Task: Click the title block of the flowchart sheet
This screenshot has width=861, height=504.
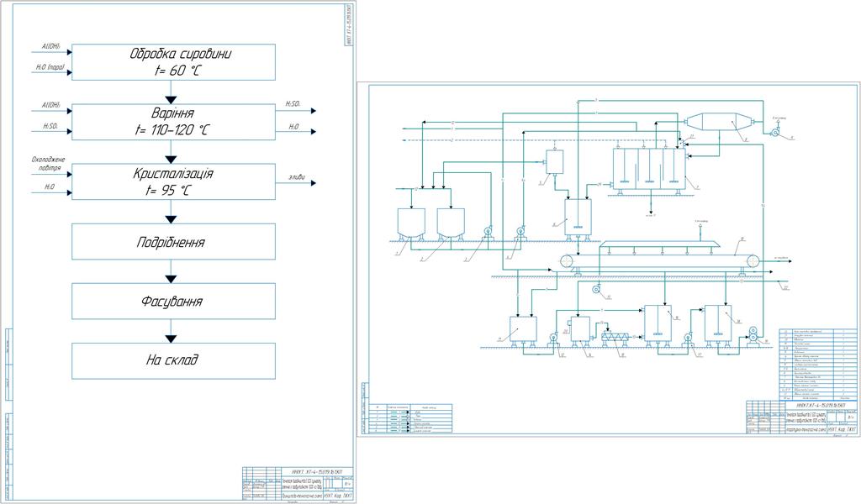Action: (x=298, y=484)
